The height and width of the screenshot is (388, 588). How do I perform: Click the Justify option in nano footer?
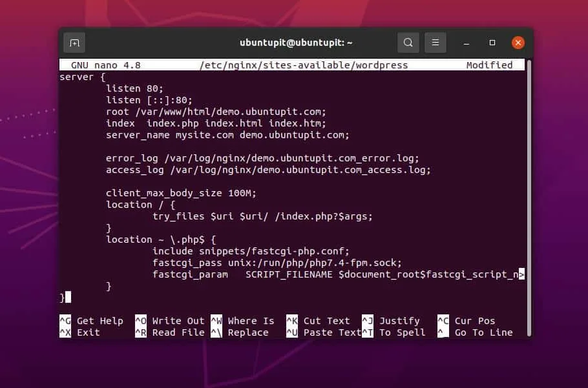[400, 321]
